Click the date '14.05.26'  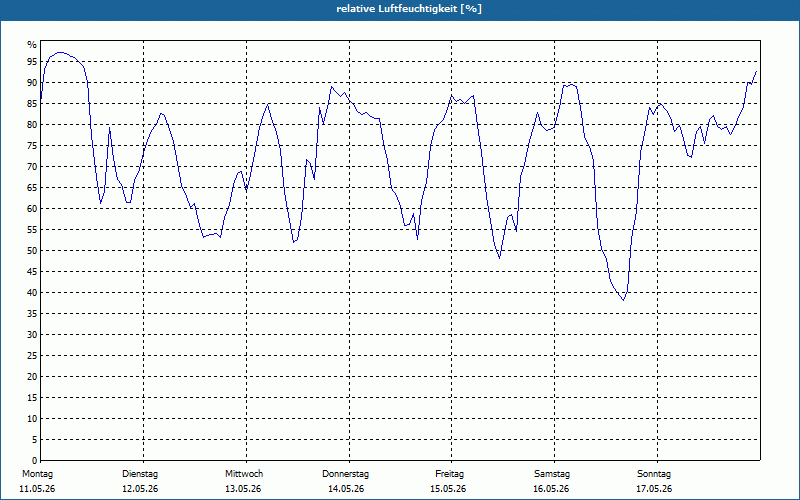346,489
